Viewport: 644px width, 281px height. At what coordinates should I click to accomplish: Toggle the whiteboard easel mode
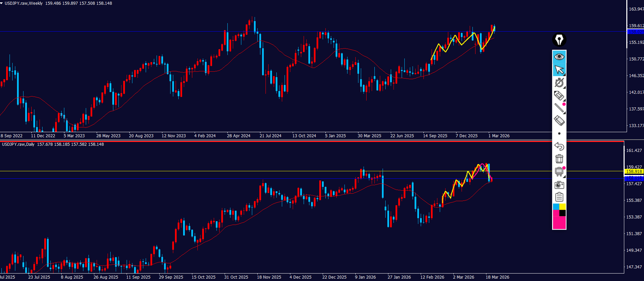coord(559,172)
